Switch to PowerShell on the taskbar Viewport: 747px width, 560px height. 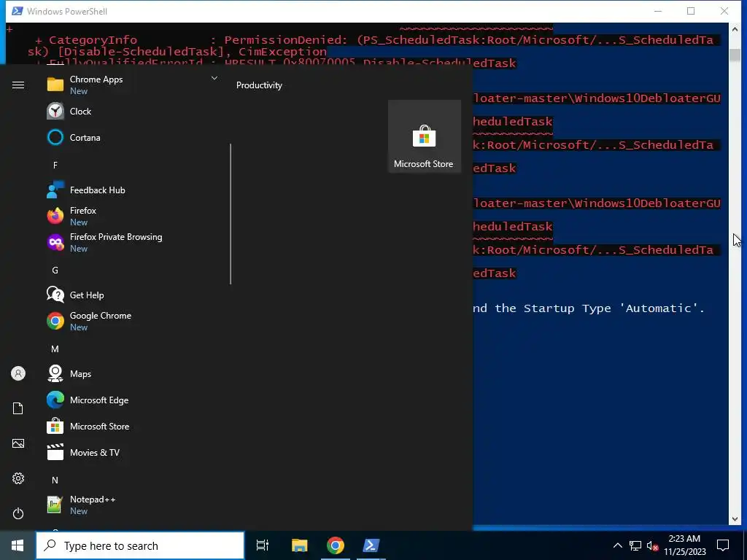(x=371, y=545)
